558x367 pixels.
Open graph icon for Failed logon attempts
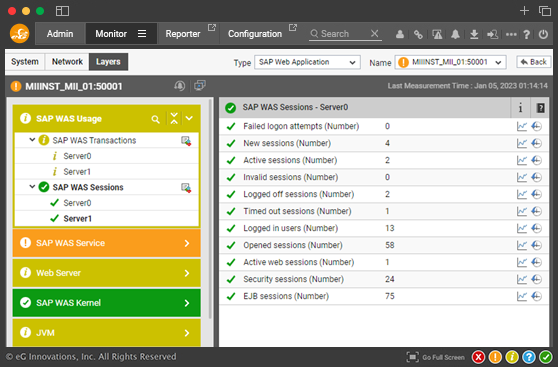click(x=522, y=126)
